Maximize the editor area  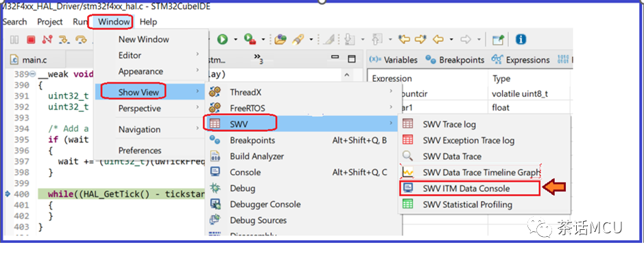pos(351,59)
